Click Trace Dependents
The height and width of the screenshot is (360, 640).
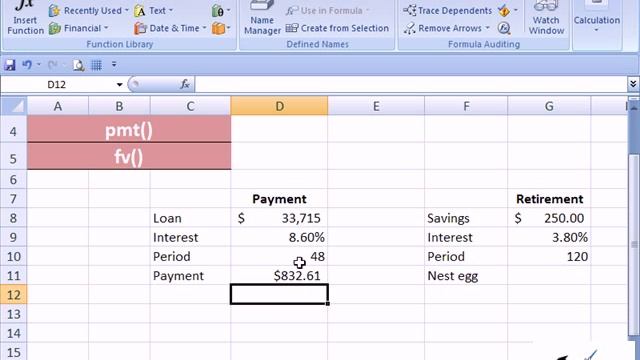point(447,11)
